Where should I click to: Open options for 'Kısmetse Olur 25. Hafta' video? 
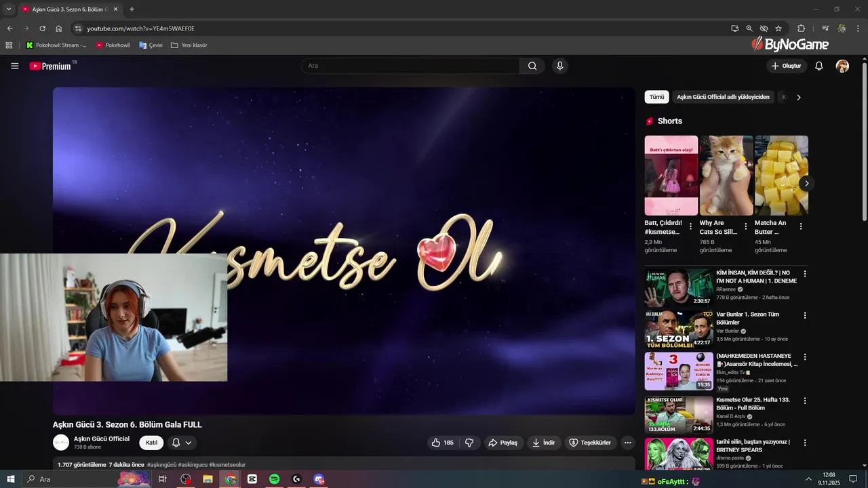tap(805, 401)
